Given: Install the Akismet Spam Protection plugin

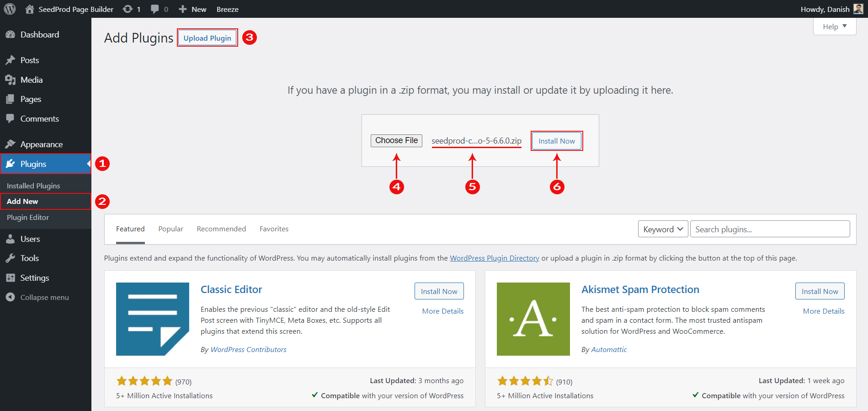Looking at the screenshot, I should coord(820,291).
